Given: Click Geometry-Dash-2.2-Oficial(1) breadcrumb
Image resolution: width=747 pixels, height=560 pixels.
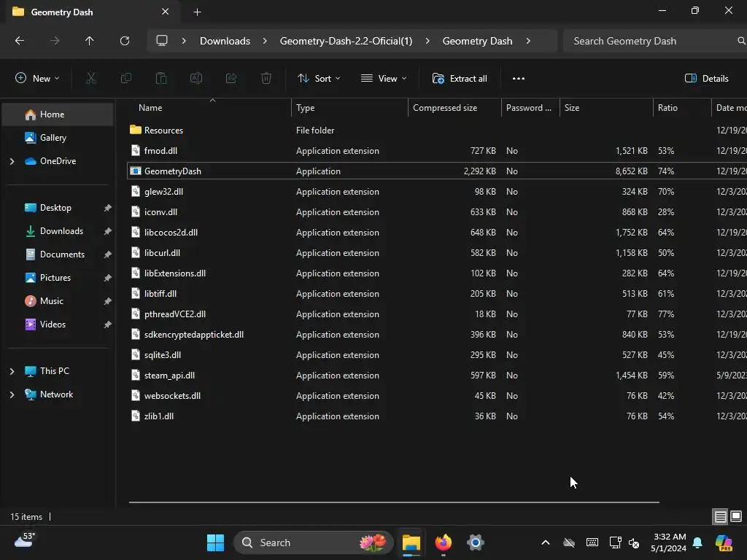Looking at the screenshot, I should click(x=346, y=41).
